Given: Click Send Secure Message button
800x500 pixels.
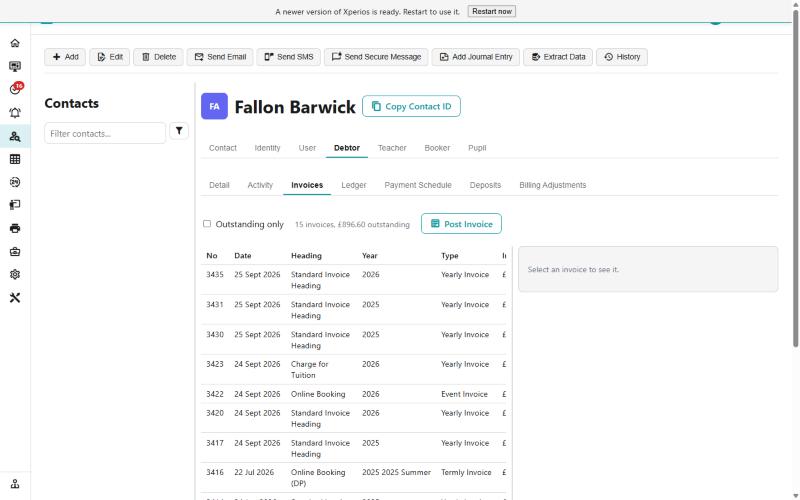Looking at the screenshot, I should [376, 57].
